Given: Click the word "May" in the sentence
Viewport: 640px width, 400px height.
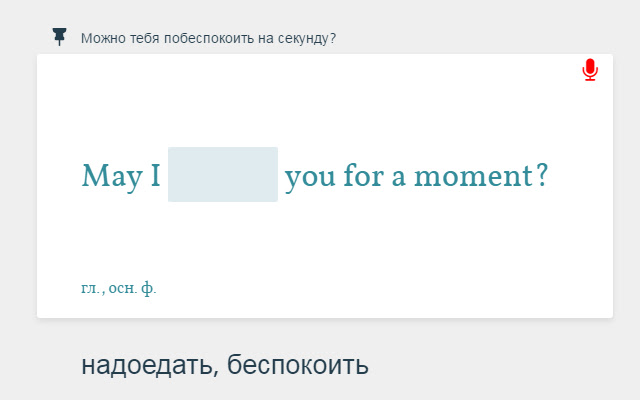Looking at the screenshot, I should point(106,177).
